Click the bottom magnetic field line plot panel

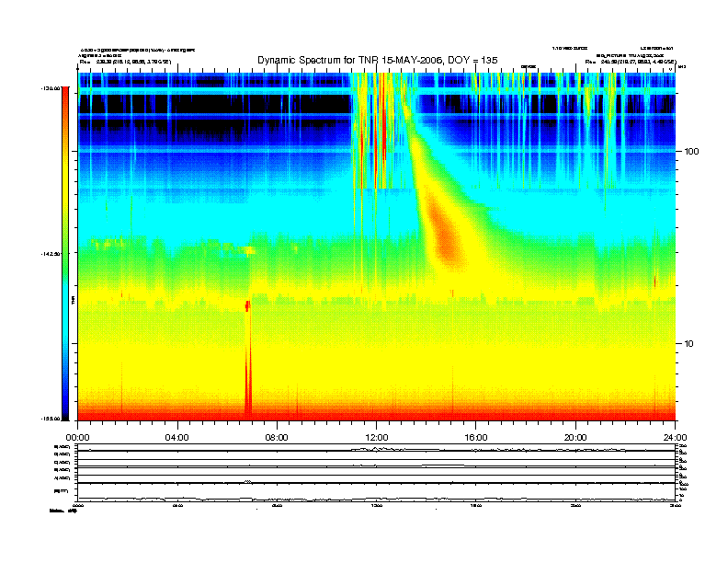click(x=376, y=492)
